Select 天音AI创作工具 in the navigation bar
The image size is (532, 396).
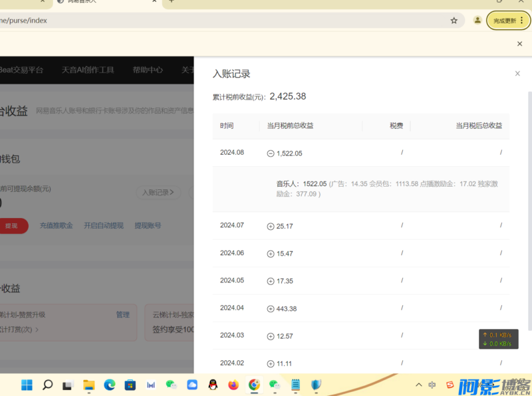[x=88, y=69]
